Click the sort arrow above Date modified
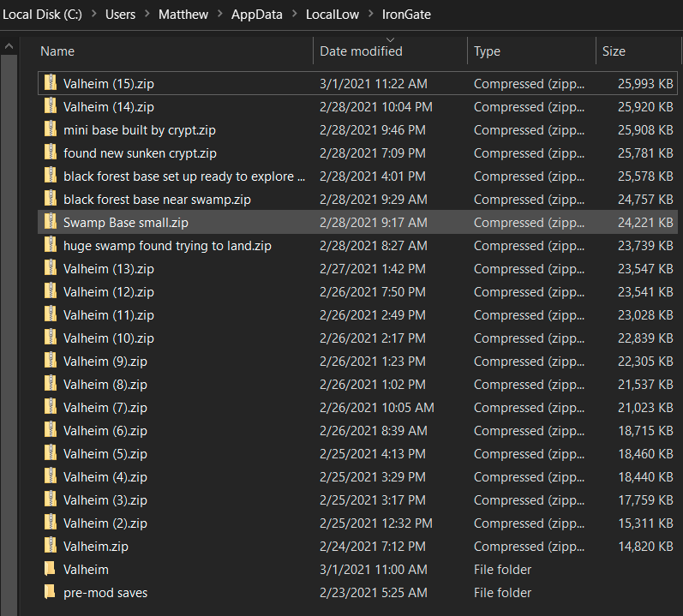Viewport: 683px width, 616px height. (x=390, y=39)
